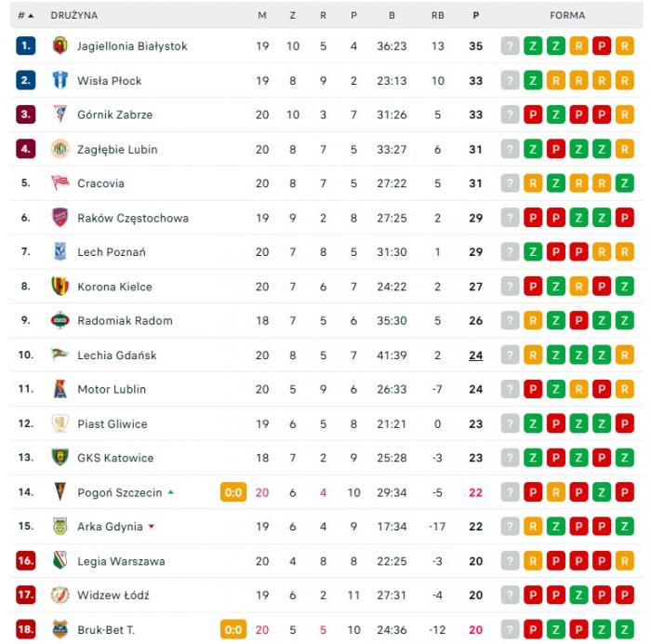This screenshot has width=651, height=644.
Task: Sort by the RB goal difference header
Action: pos(437,16)
